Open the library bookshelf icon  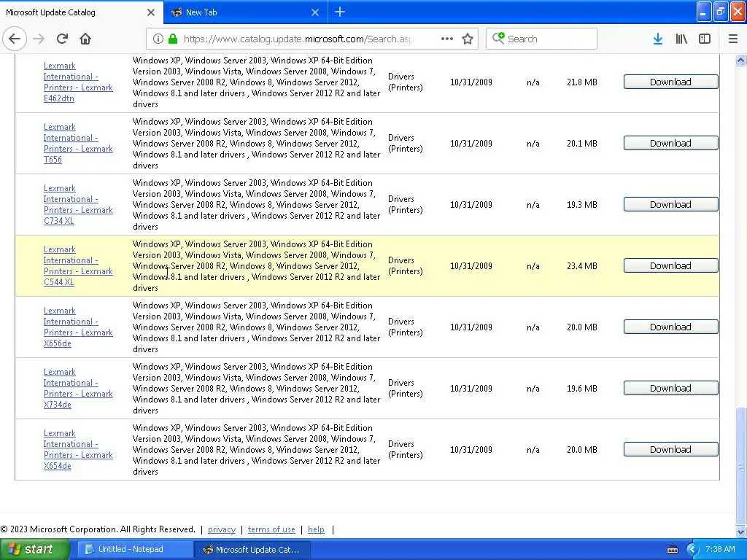click(x=681, y=39)
